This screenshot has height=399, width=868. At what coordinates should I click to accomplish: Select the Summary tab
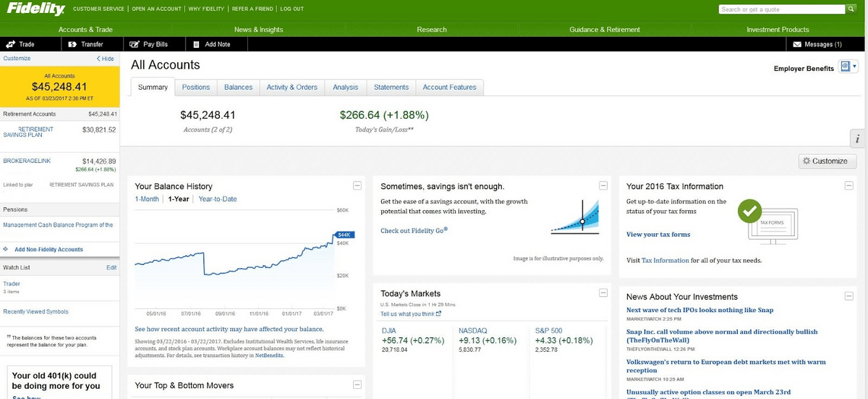[x=153, y=87]
